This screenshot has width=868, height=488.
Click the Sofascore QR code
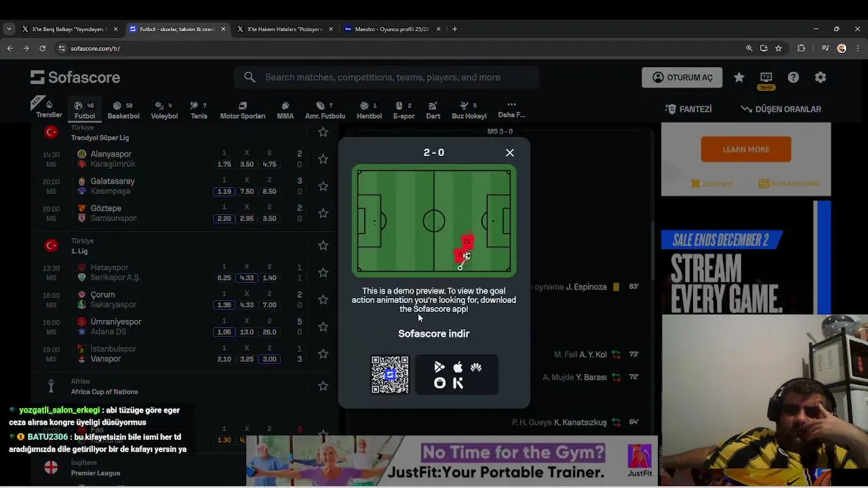(390, 374)
